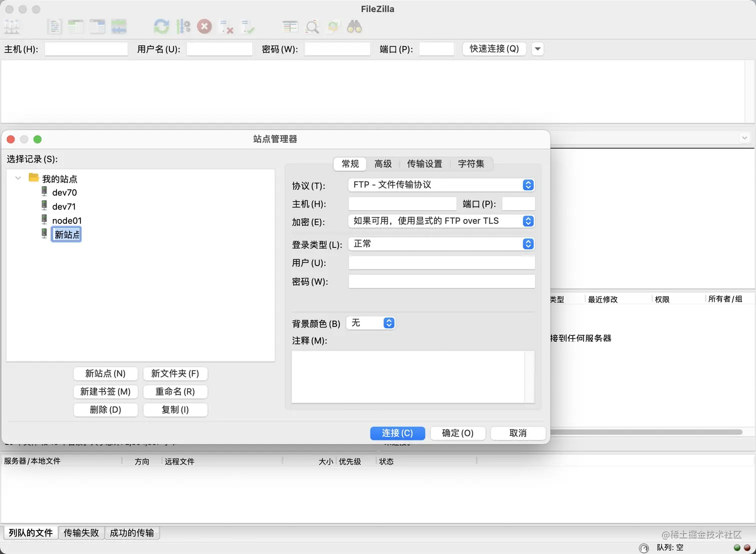
Task: Toggle remote directory tree icon
Action: coord(97,26)
